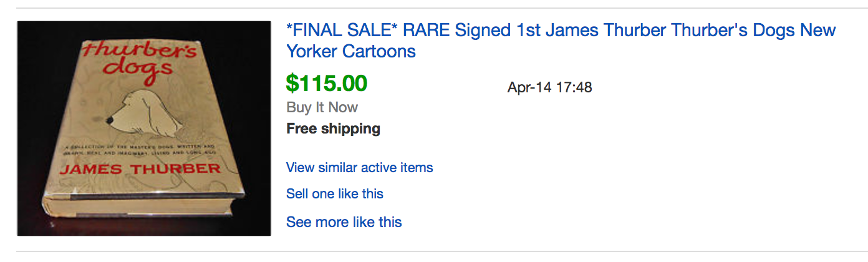Click the Apr-14 17:48 end date
The image size is (868, 262).
pyautogui.click(x=549, y=87)
